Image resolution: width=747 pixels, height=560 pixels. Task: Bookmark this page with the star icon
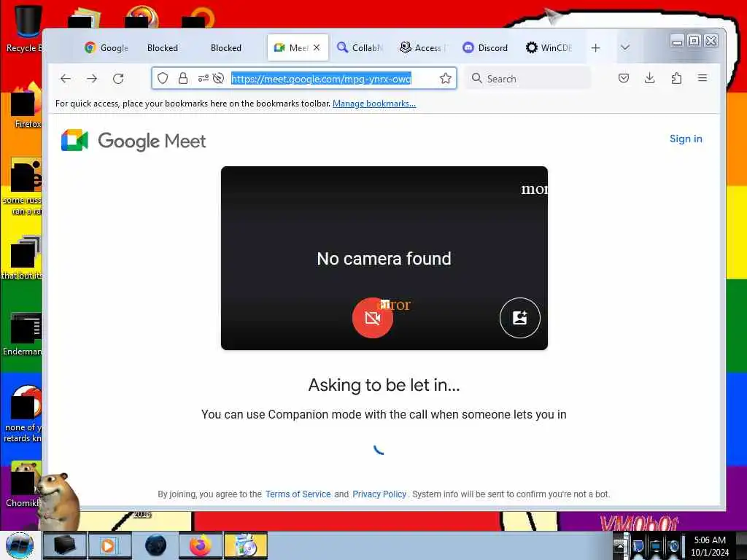(x=446, y=78)
